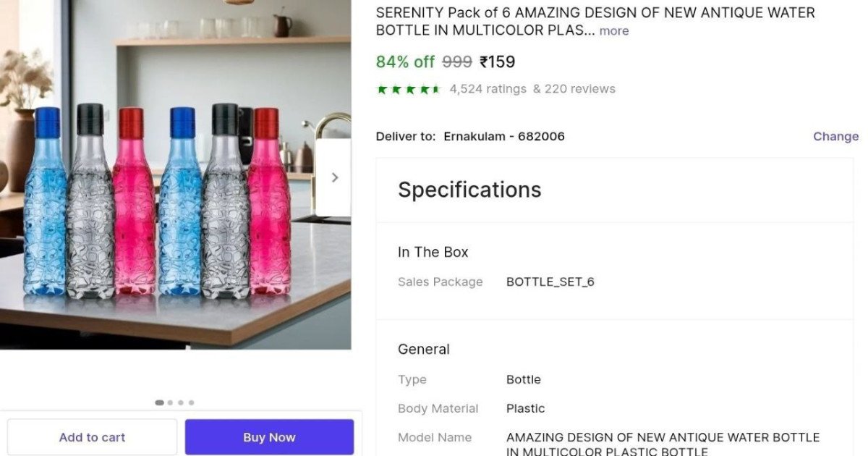Screen dimensions: 868x456
Task: Click the Specifications section heading
Action: 469,190
